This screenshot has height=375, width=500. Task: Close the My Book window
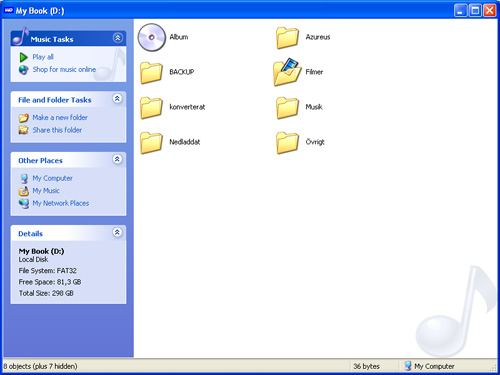coord(490,11)
